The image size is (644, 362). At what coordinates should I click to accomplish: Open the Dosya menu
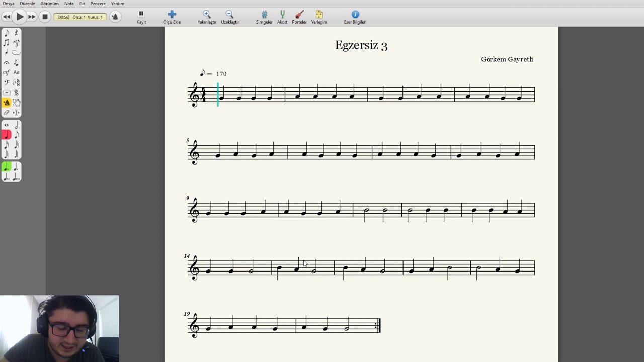(9, 4)
